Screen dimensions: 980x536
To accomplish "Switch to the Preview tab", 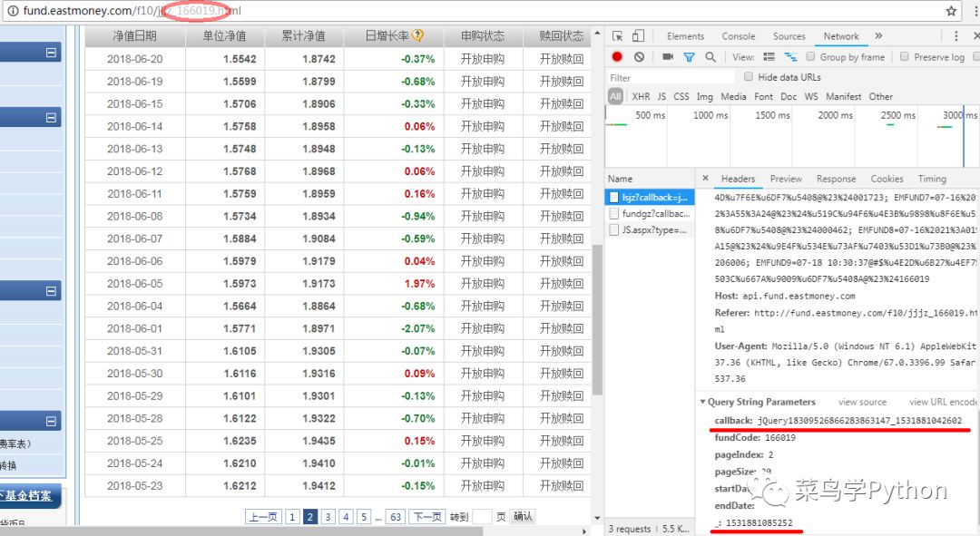I will click(786, 179).
